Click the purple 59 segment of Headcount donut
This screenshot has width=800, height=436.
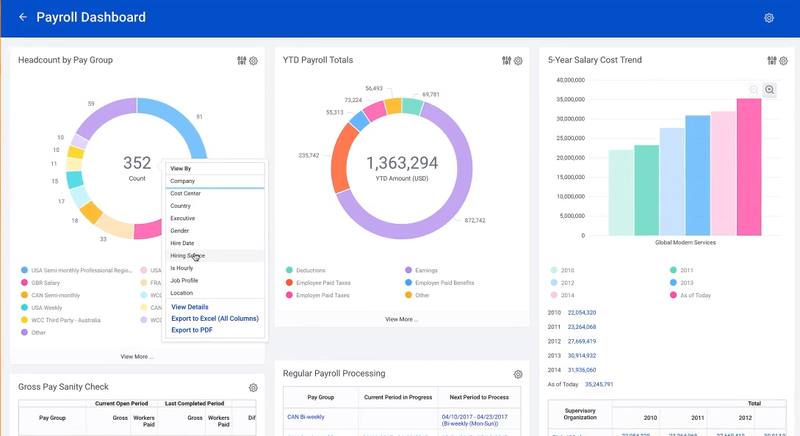coord(105,115)
